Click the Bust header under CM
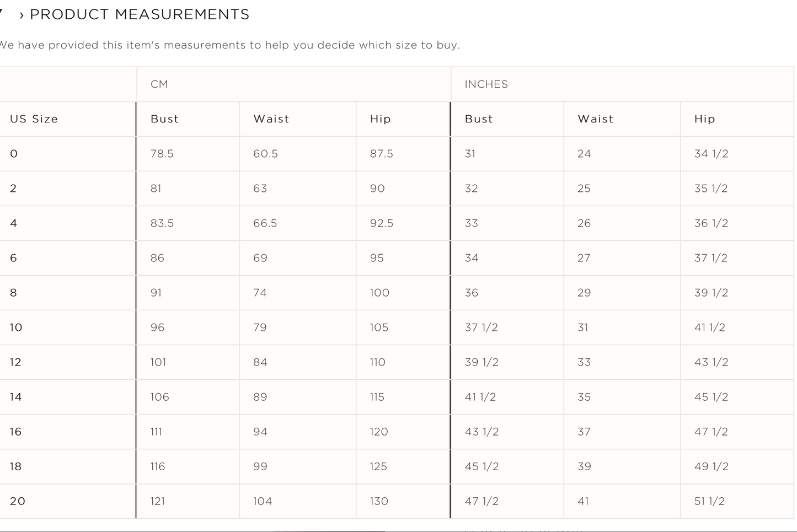This screenshot has height=532, width=797. (164, 119)
